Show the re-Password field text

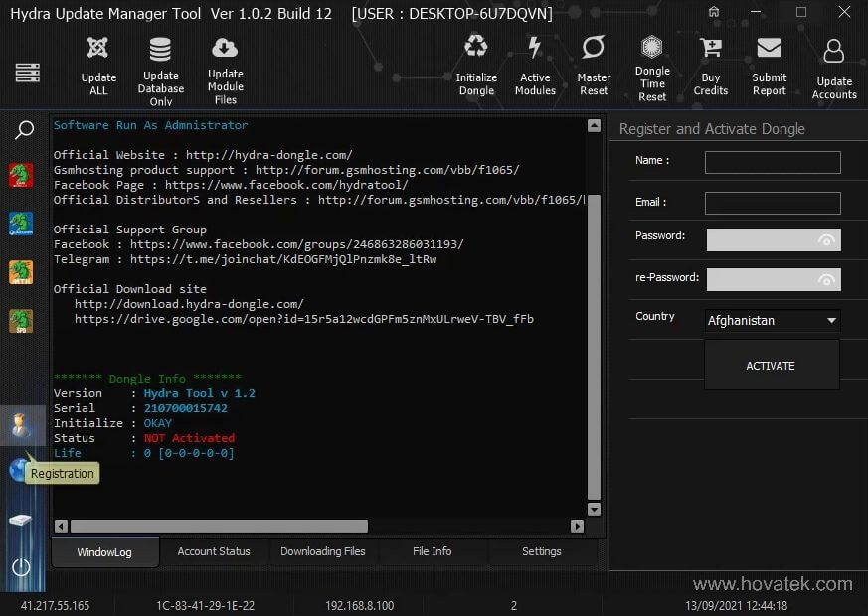coord(828,279)
